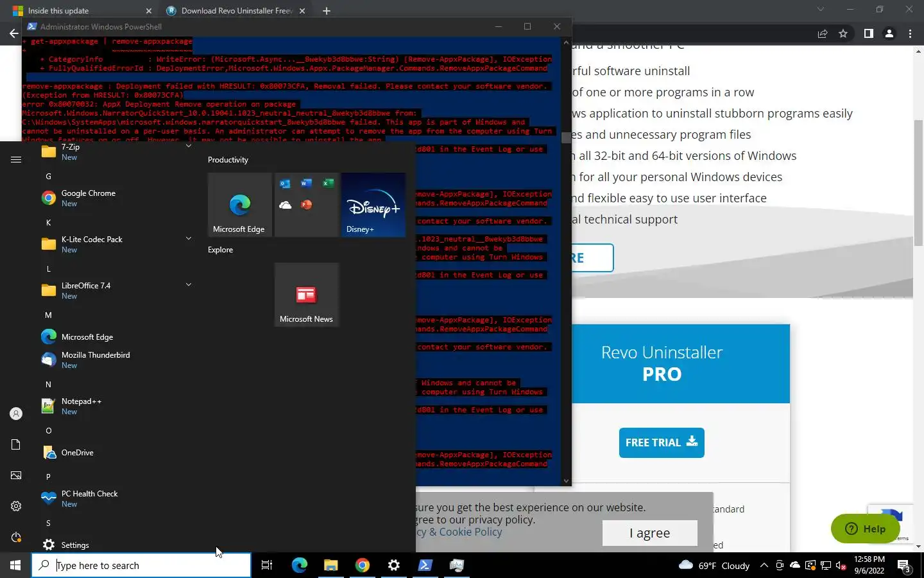Show hidden system tray icons
Screen dimensions: 924x578
(x=764, y=565)
